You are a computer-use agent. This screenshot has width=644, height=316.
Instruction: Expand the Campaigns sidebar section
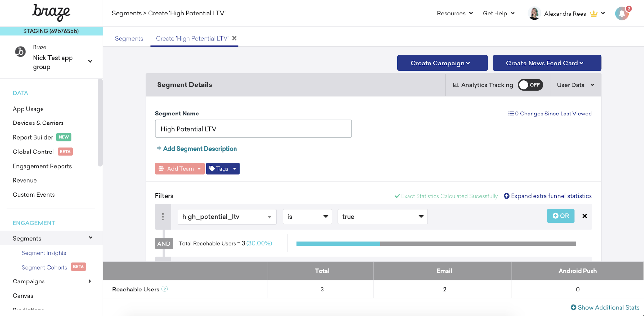point(90,281)
